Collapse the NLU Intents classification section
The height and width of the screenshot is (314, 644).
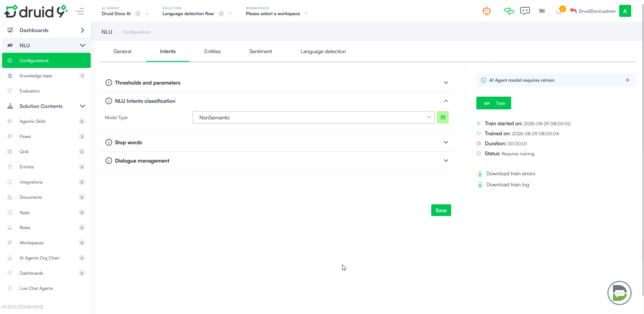tap(446, 101)
